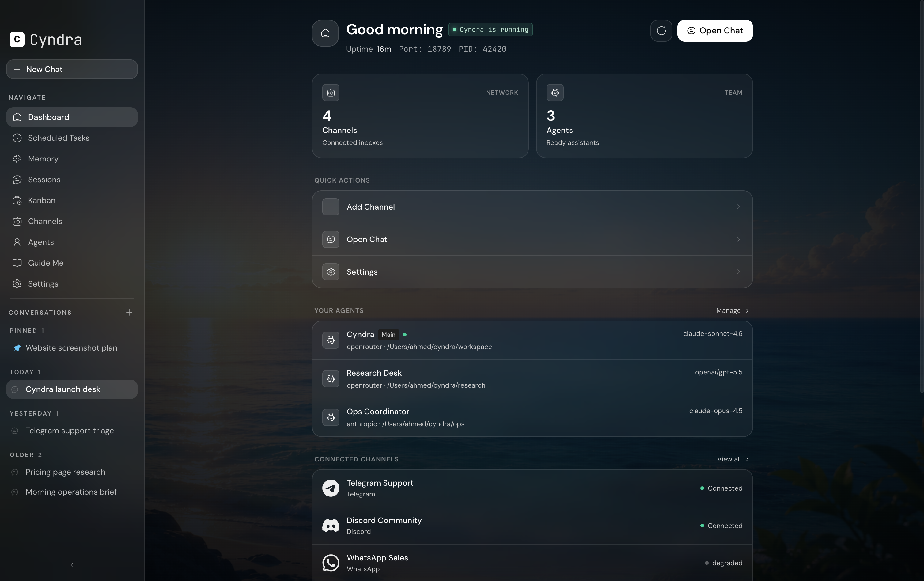The width and height of the screenshot is (924, 581).
Task: Click the home icon beside Good morning
Action: point(325,33)
